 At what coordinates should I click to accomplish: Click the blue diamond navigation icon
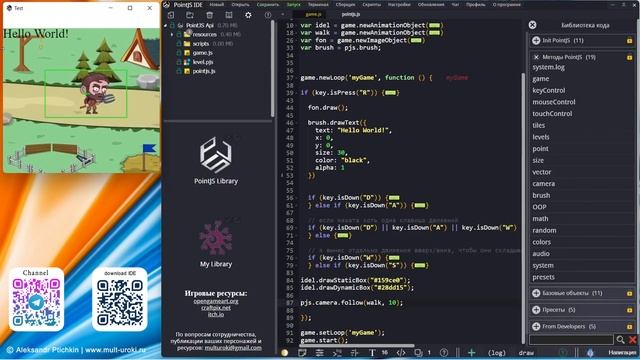pos(590,353)
